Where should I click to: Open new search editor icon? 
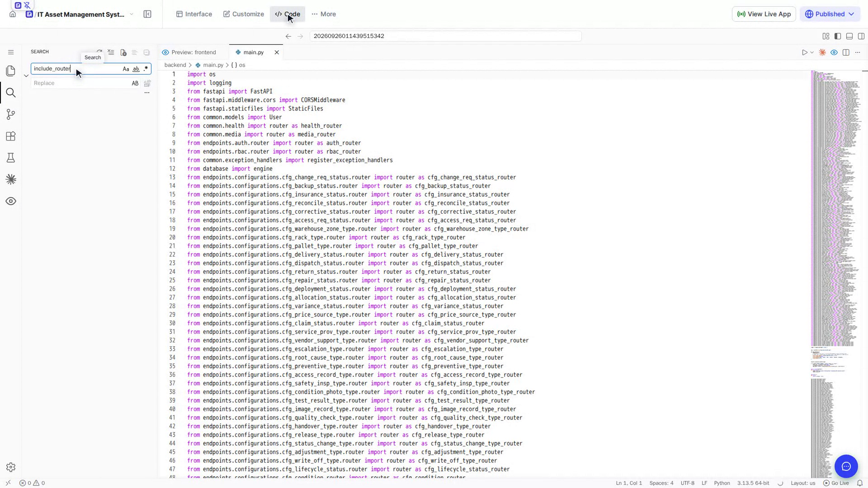[x=123, y=52]
